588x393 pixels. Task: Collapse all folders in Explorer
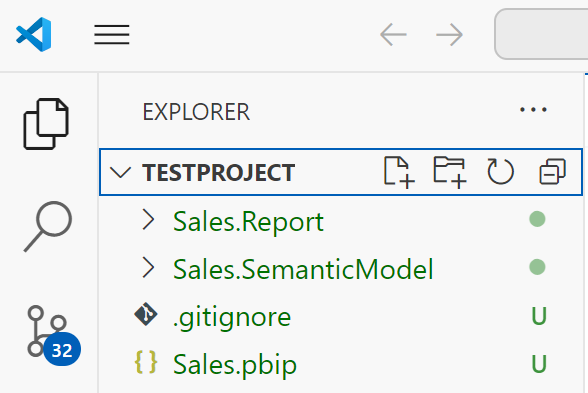[x=552, y=172]
